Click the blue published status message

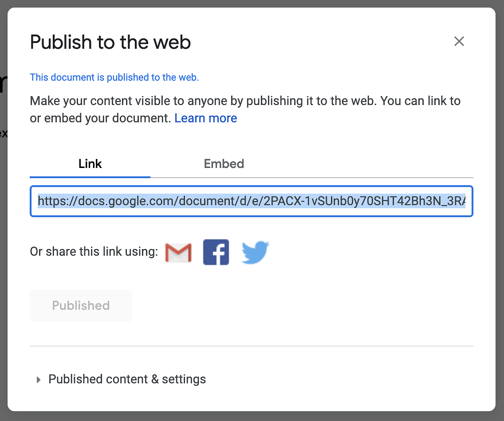tap(114, 78)
